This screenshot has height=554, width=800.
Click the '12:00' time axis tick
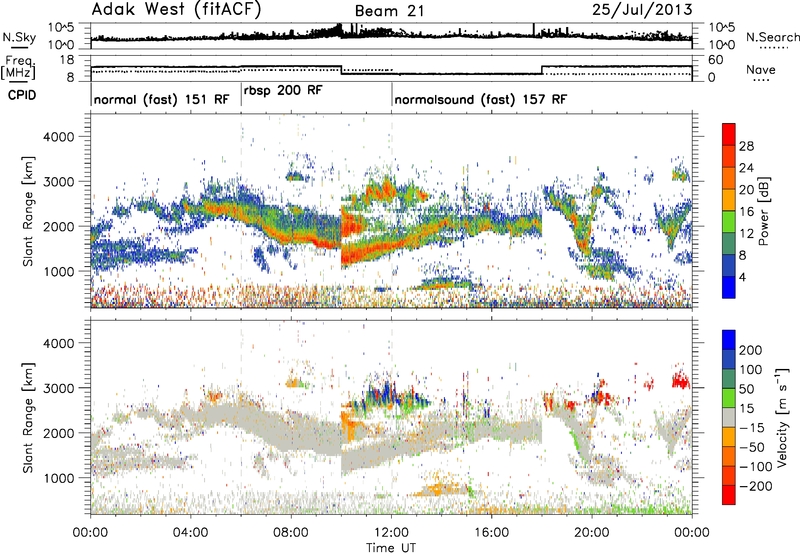(x=391, y=533)
